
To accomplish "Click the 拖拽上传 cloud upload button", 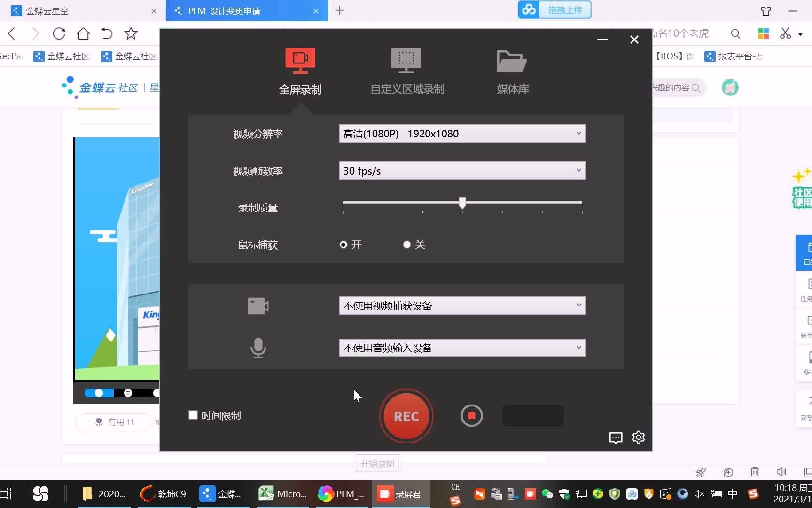I will click(554, 10).
